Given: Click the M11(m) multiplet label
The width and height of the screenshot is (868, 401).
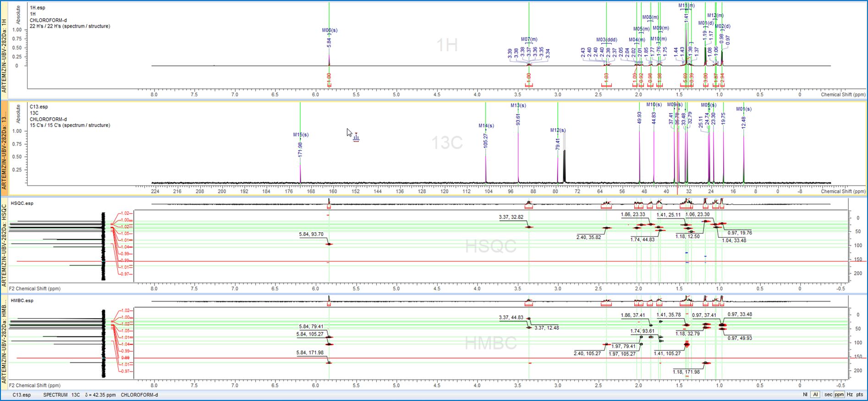Looking at the screenshot, I should (x=687, y=5).
